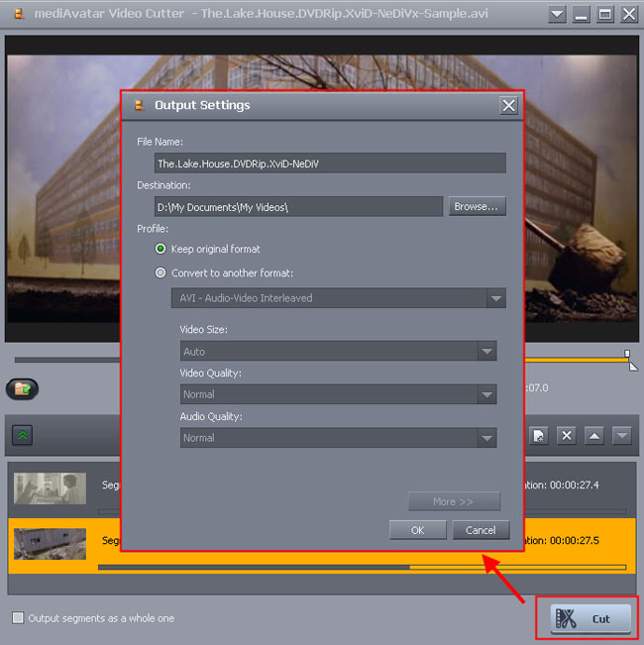Click mediAvatar app icon in title bar

(x=19, y=14)
